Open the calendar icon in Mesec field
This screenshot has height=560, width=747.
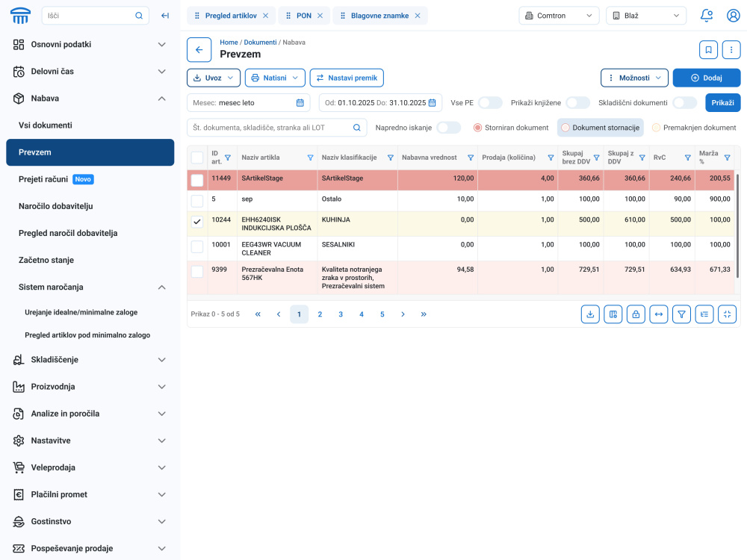[x=300, y=103]
